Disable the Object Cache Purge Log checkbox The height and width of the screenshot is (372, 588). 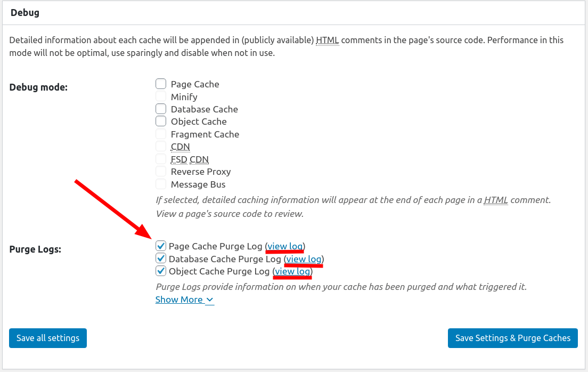[x=161, y=271]
